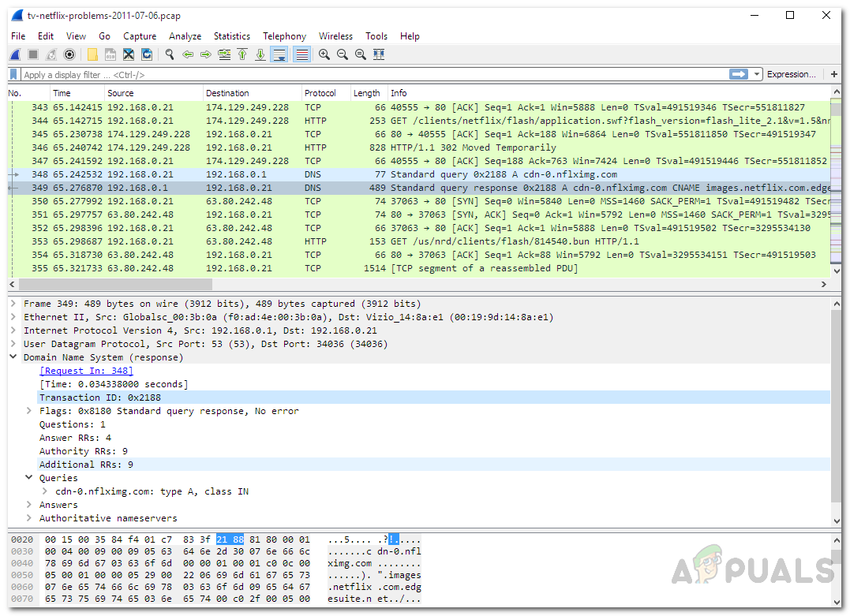
Task: Open capture options gear icon
Action: coord(69,54)
